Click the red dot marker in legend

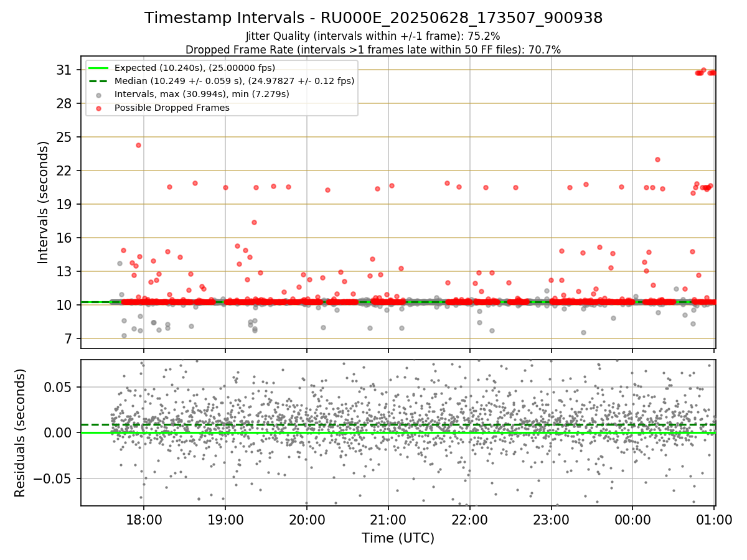(99, 108)
